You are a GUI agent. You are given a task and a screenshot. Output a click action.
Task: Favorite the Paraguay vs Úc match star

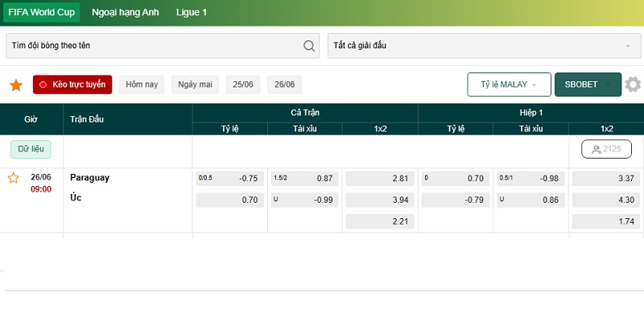point(14,178)
